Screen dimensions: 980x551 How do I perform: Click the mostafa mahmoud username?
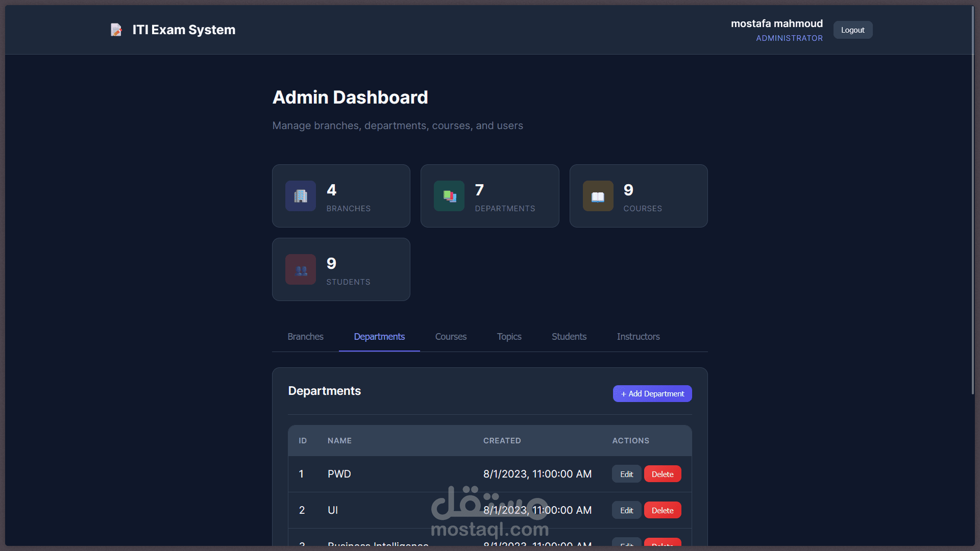(x=776, y=23)
